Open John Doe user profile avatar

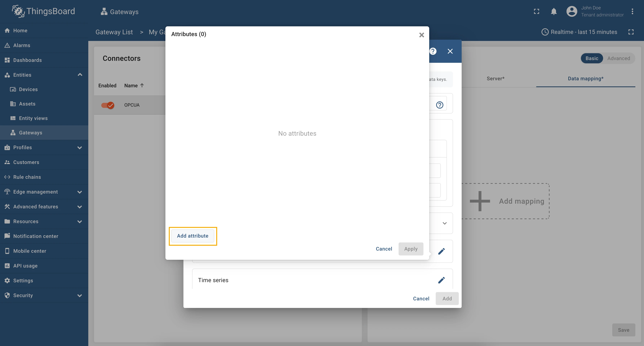(x=572, y=12)
